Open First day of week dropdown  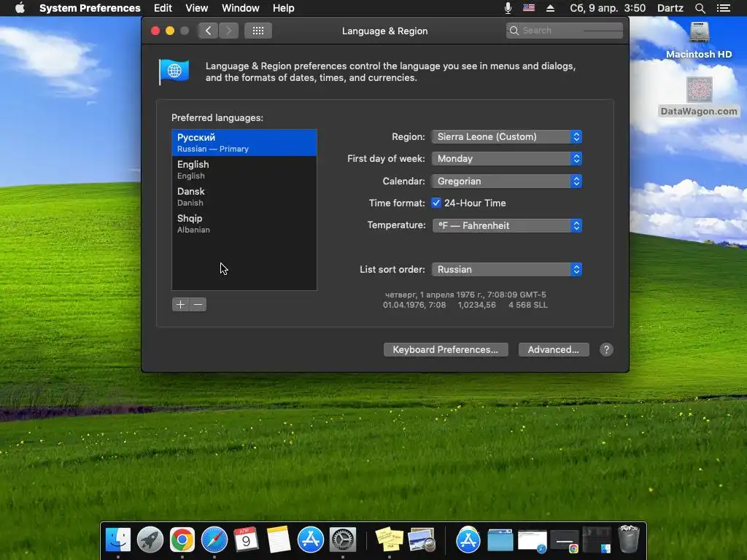pyautogui.click(x=507, y=158)
